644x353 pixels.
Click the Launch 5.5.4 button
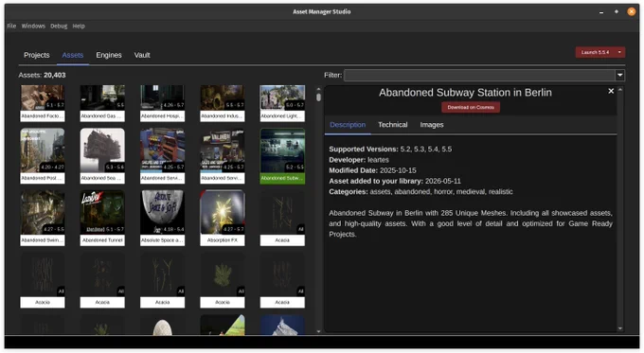click(595, 53)
